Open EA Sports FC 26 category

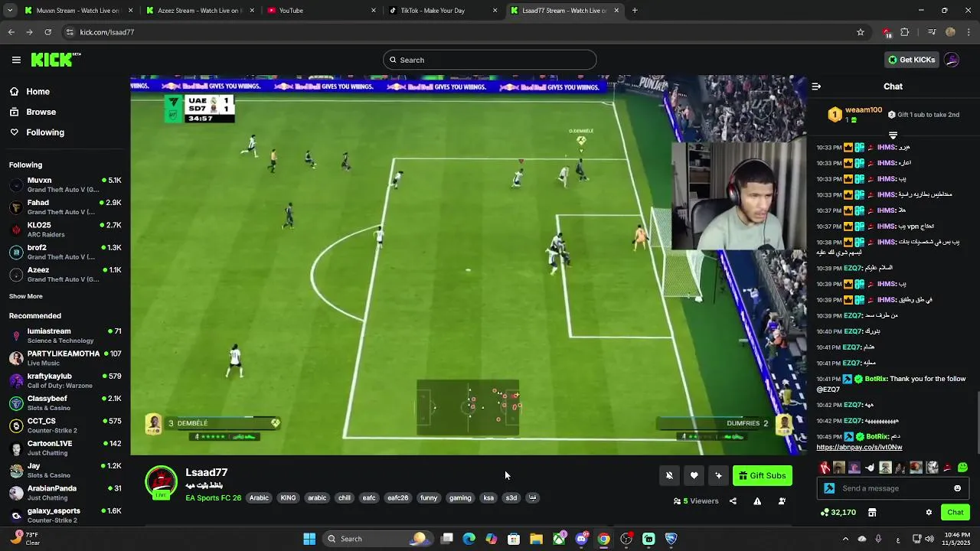(213, 498)
